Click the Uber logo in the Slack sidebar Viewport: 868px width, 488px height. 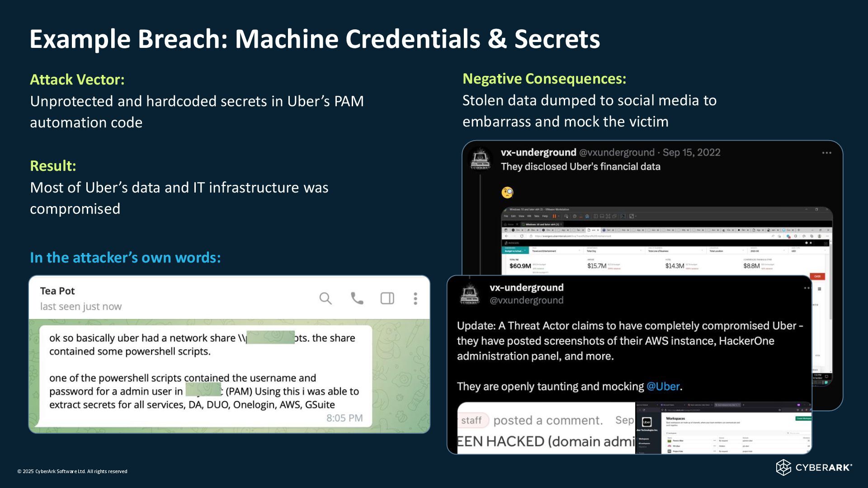point(647,422)
